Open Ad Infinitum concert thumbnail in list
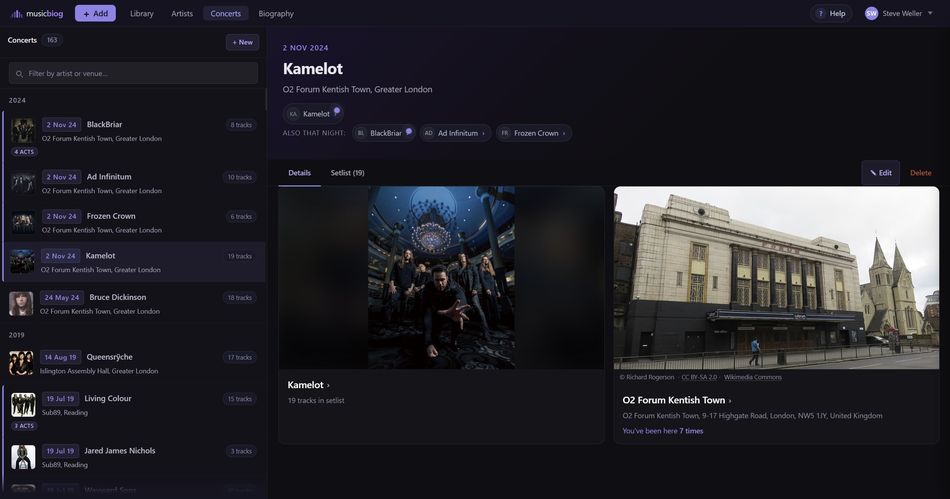The image size is (950, 499). pos(22,183)
